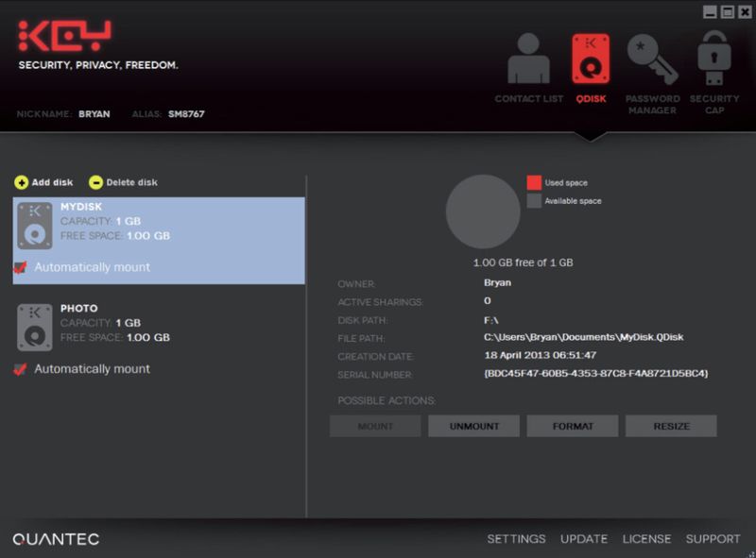Toggle Automatically mount for PHOTO disk
Screen dimensions: 756x558
20,368
